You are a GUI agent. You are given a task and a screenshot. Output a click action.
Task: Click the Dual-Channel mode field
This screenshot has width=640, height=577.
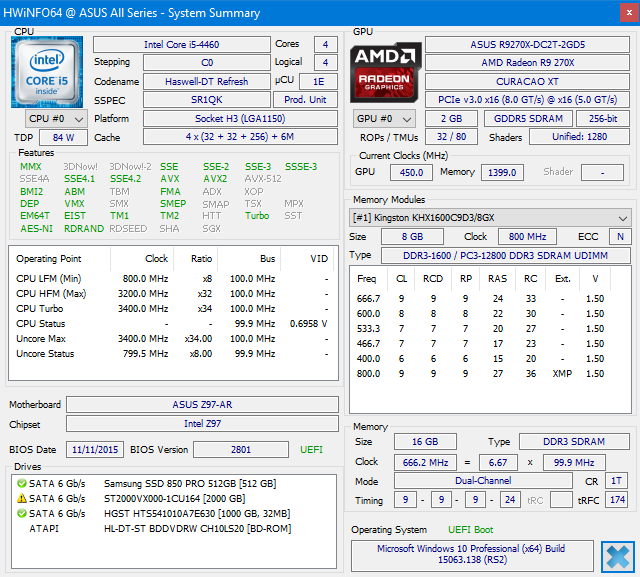(483, 481)
